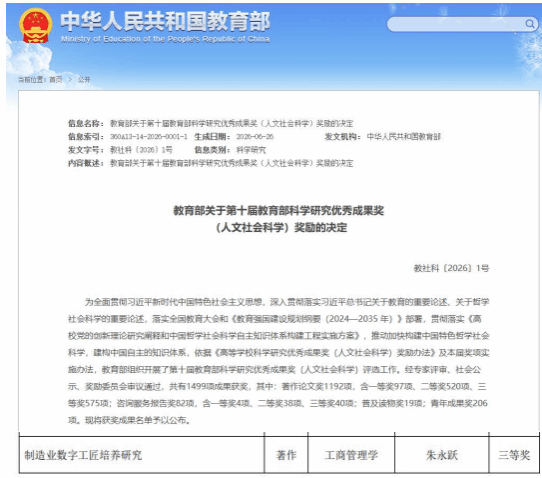542x478 pixels.
Task: Click the last paragraph line 现将获奖成果名单予以公布
Action: [x=129, y=420]
